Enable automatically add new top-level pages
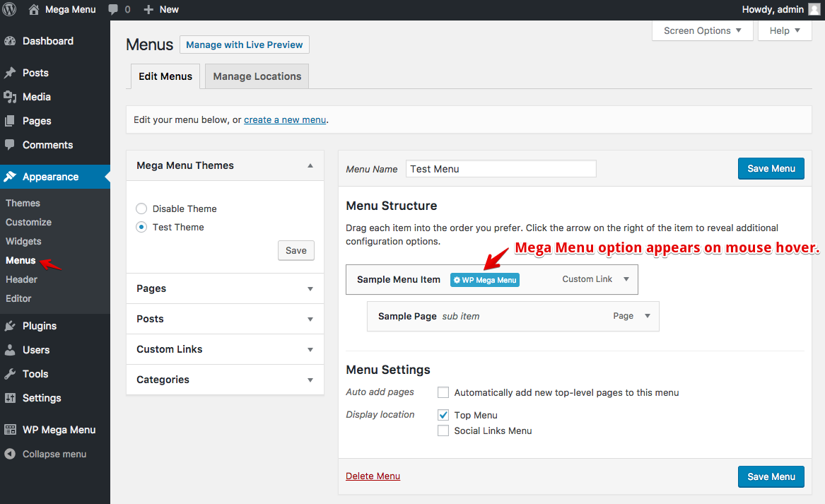 [443, 392]
